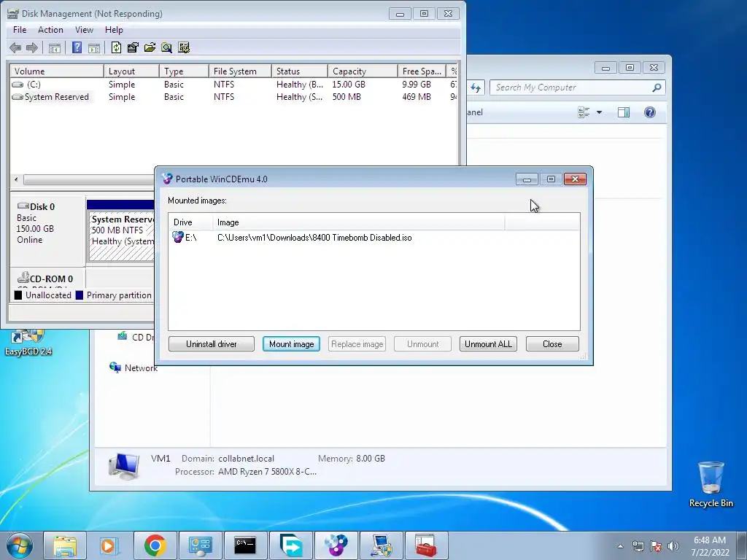The image size is (747, 560).
Task: Click the WinCDEmu drive icon for E:\
Action: click(178, 237)
